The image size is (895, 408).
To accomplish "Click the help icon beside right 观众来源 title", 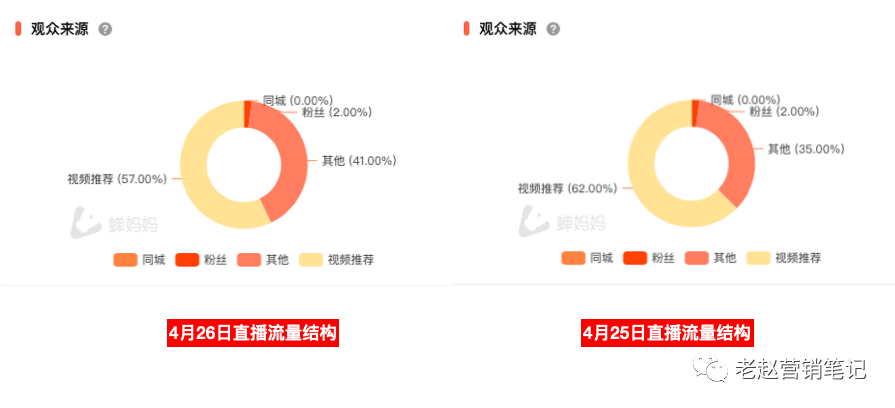I will tap(553, 29).
